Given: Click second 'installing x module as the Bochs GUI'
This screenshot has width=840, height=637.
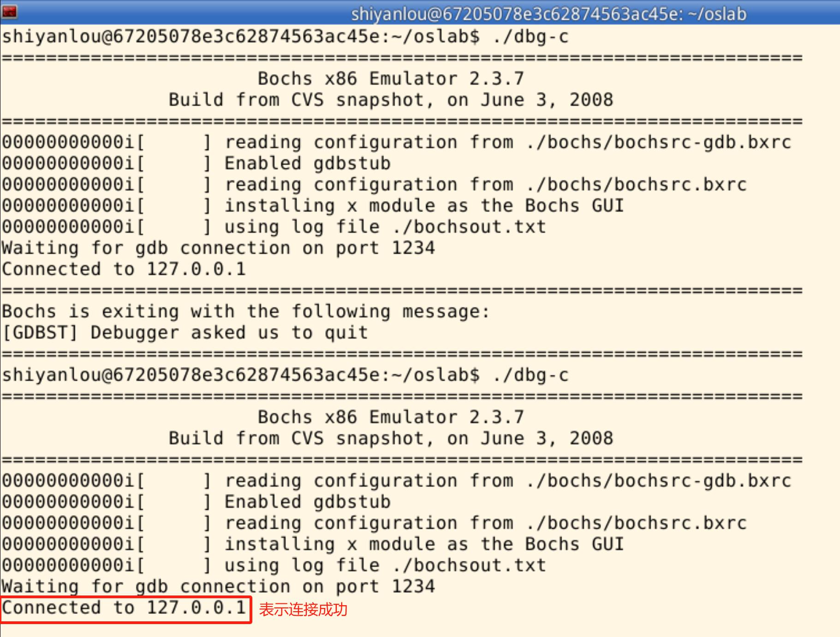Looking at the screenshot, I should click(x=424, y=544).
